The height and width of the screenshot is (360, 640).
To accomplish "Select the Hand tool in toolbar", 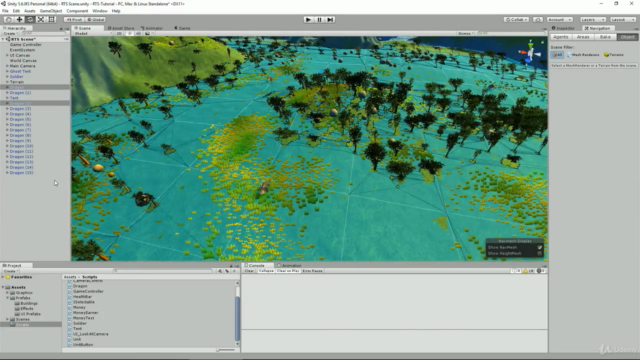I will [x=8, y=20].
